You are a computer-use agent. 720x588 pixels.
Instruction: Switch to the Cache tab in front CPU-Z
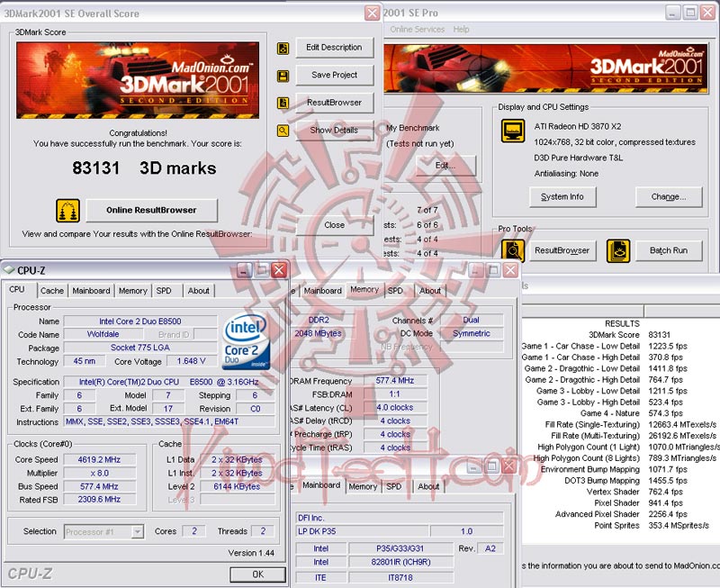(52, 291)
